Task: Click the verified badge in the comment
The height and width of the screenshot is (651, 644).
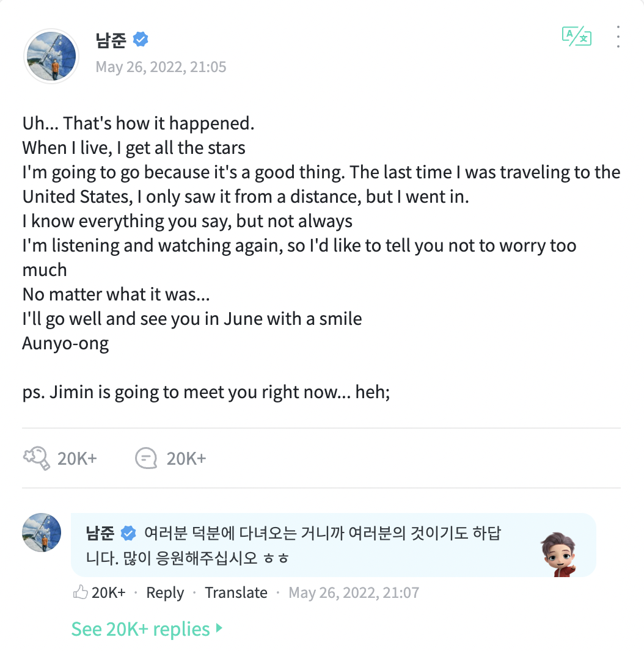Action: pyautogui.click(x=128, y=533)
